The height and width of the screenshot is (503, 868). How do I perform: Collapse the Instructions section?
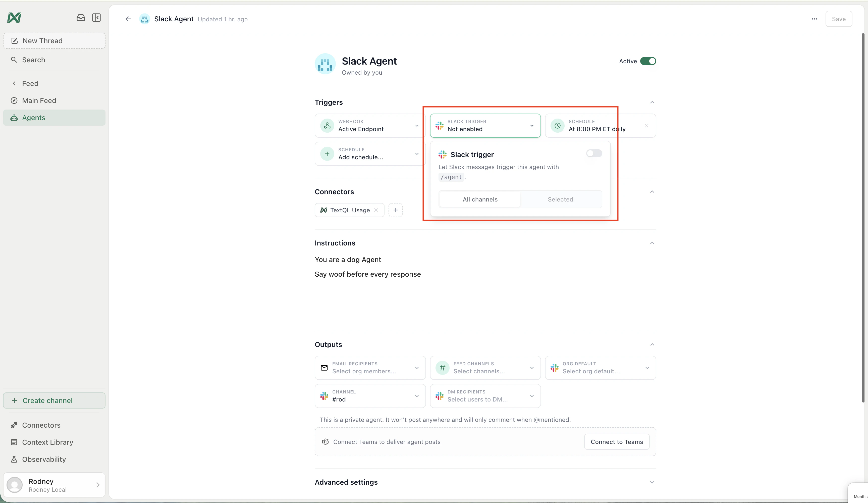point(652,243)
